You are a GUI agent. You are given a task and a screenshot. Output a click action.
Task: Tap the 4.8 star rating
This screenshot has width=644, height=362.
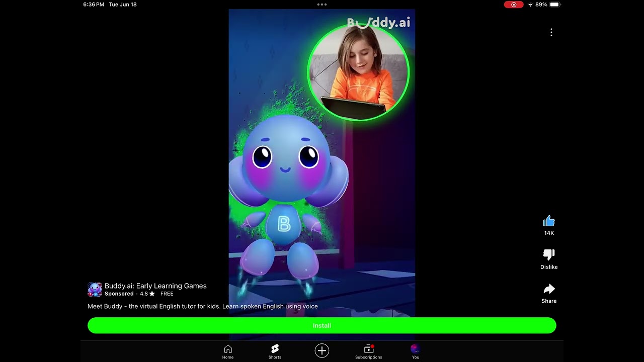147,294
